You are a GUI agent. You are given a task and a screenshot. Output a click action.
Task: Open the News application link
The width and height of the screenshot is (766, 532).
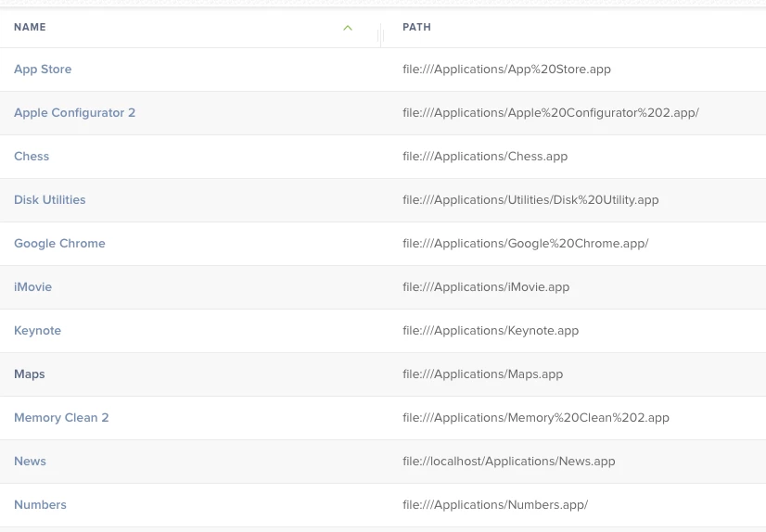click(x=30, y=462)
